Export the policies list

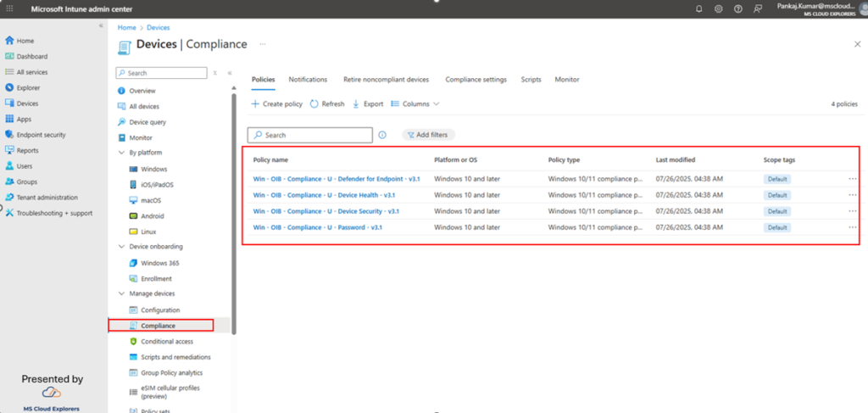(368, 104)
